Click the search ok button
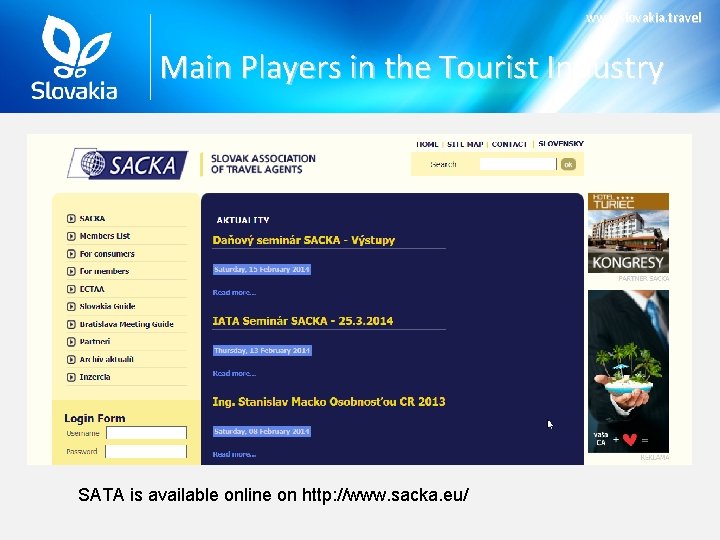Image resolution: width=720 pixels, height=540 pixels. pos(568,164)
